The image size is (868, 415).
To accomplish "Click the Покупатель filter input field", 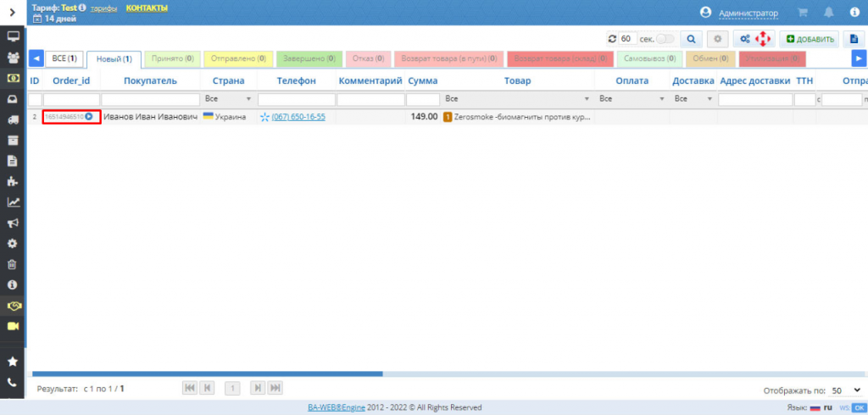I will click(151, 100).
